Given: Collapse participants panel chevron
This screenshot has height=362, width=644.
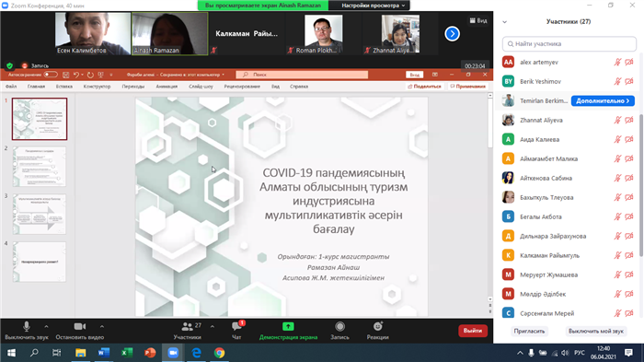Looking at the screenshot, I should pos(505,22).
